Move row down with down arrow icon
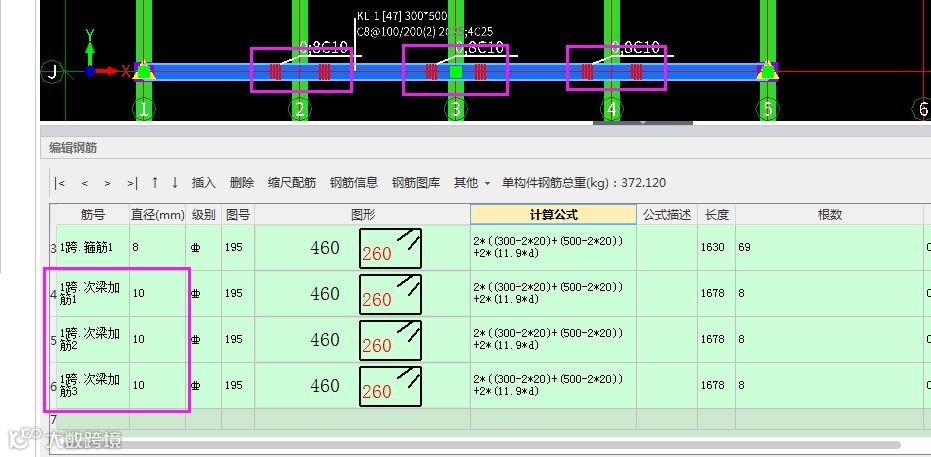The height and width of the screenshot is (457, 931). (x=175, y=183)
